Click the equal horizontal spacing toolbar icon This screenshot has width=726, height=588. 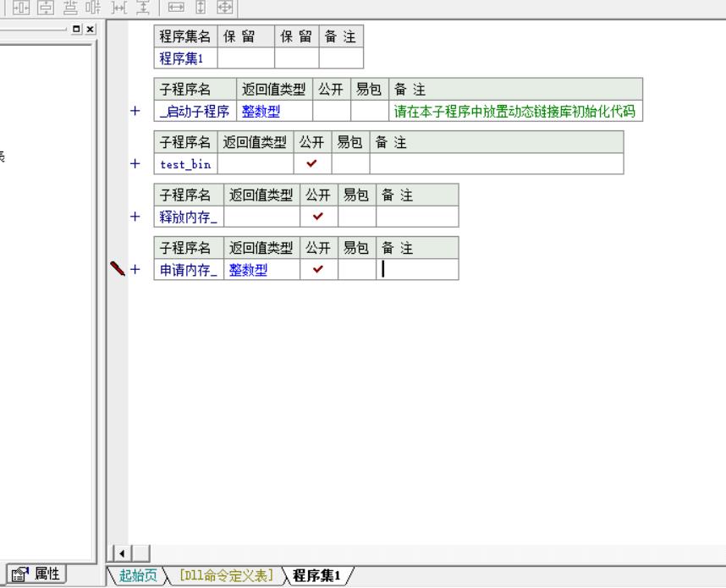[x=119, y=7]
